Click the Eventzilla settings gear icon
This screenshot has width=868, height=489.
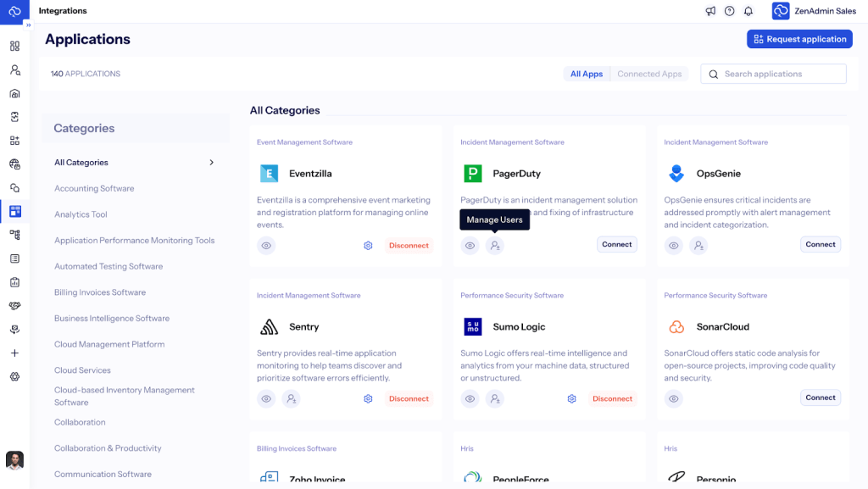pos(368,246)
